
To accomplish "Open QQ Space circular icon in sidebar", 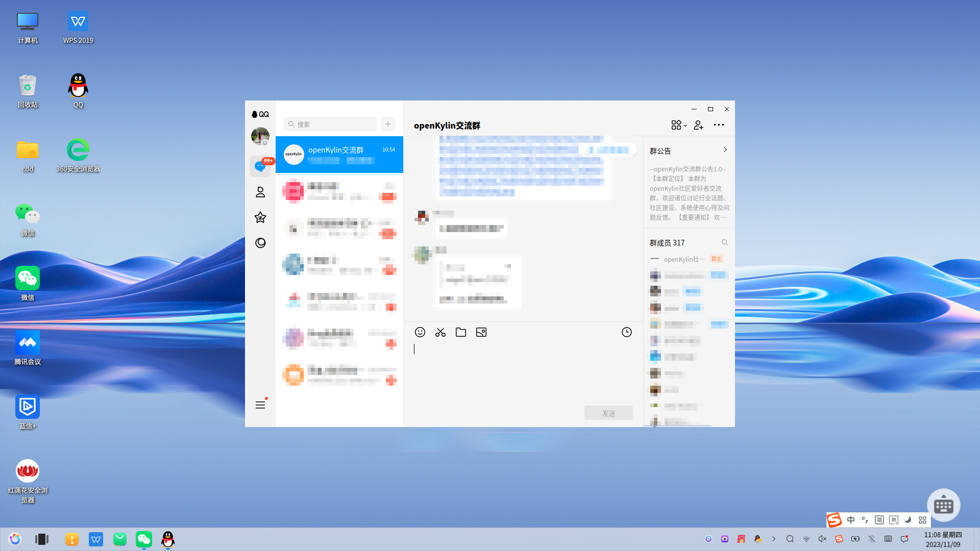I will coord(260,243).
